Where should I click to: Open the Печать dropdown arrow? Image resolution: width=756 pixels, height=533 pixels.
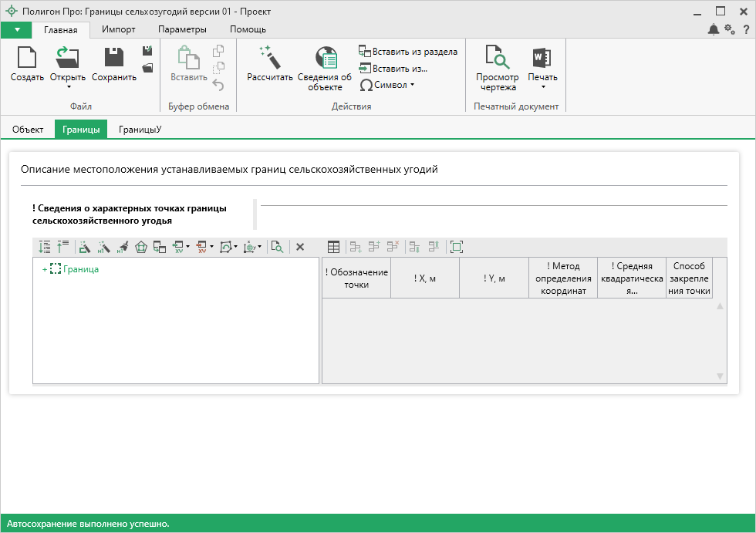(x=542, y=87)
